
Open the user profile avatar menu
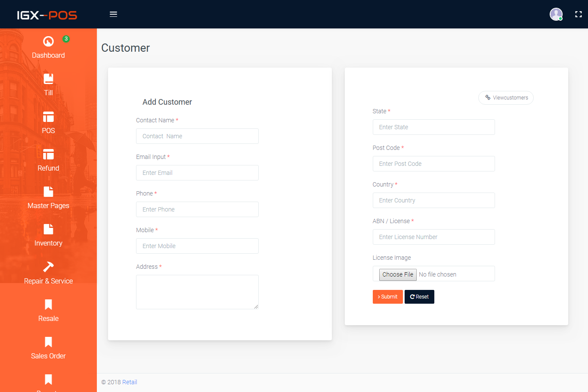pos(556,14)
